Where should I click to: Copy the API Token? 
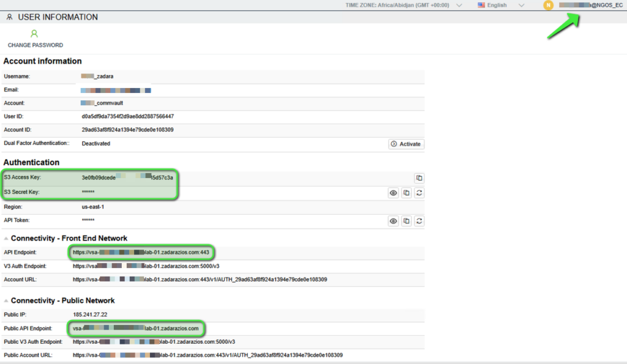(x=407, y=221)
